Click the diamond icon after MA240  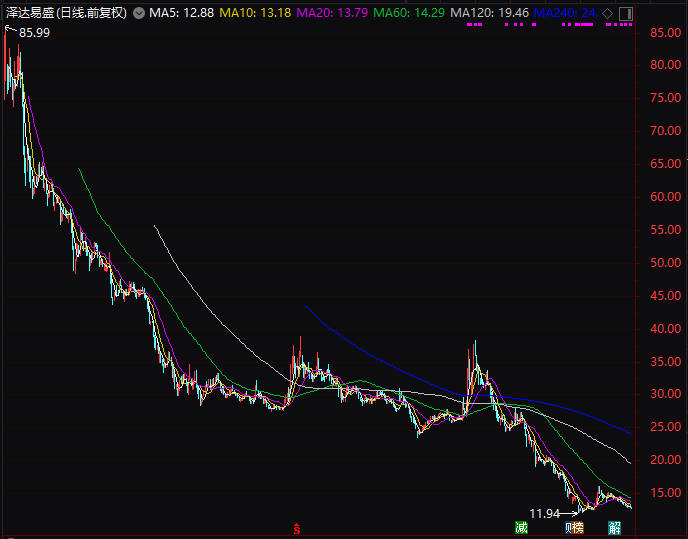(608, 12)
